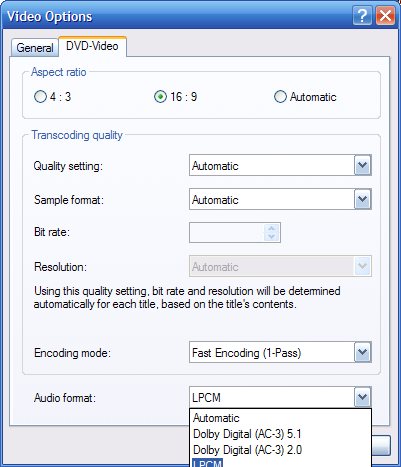This screenshot has height=467, width=401.
Task: Click the Bit rate input field
Action: 227,232
